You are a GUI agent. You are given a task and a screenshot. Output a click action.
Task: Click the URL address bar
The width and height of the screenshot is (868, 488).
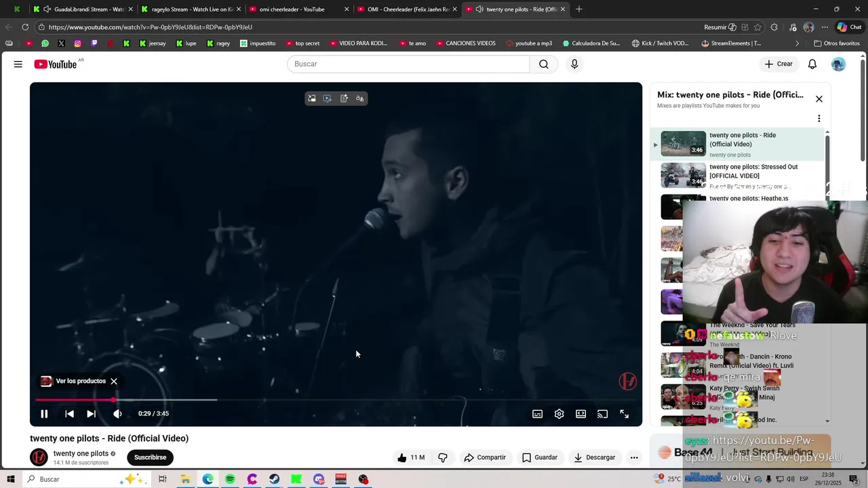(x=366, y=27)
